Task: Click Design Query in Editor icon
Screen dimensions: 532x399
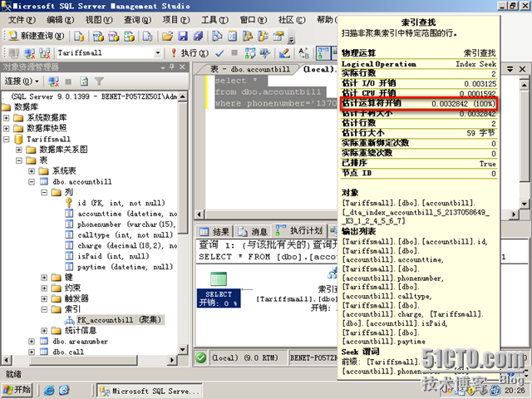Action: tap(284, 53)
